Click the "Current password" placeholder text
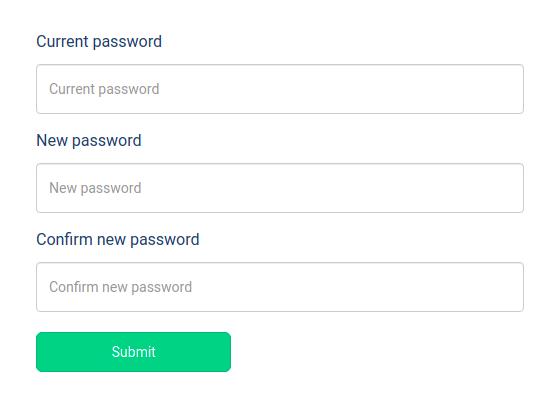This screenshot has height=410, width=560. point(104,89)
